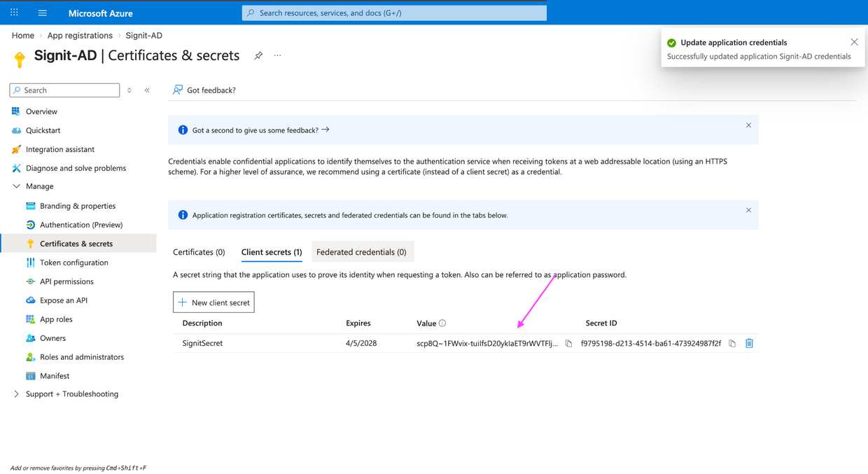Dismiss the Update application credentials notification
Image resolution: width=868 pixels, height=474 pixels.
[854, 42]
